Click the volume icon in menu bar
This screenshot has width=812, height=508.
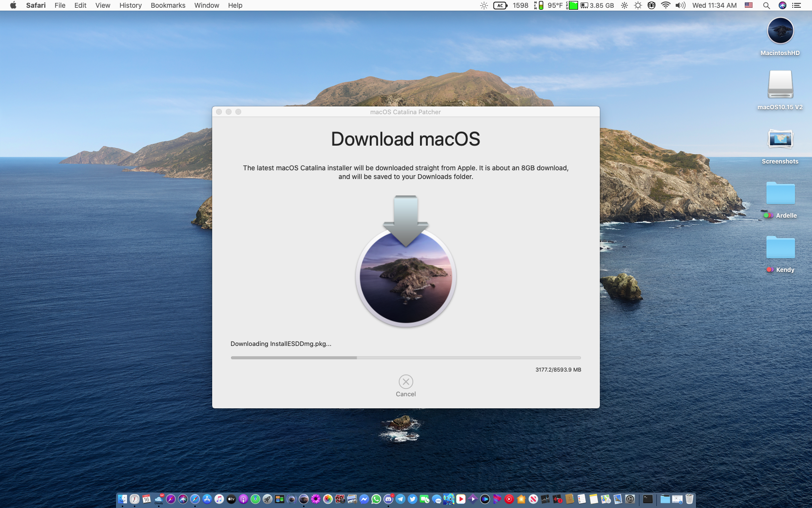[x=681, y=5]
